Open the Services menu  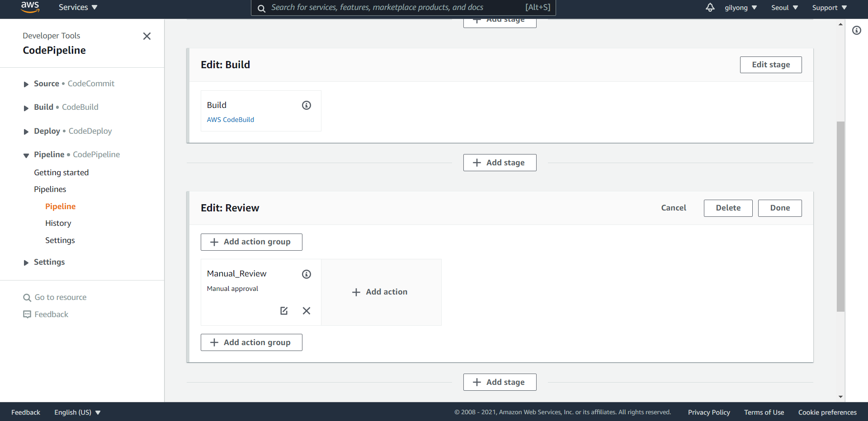78,7
